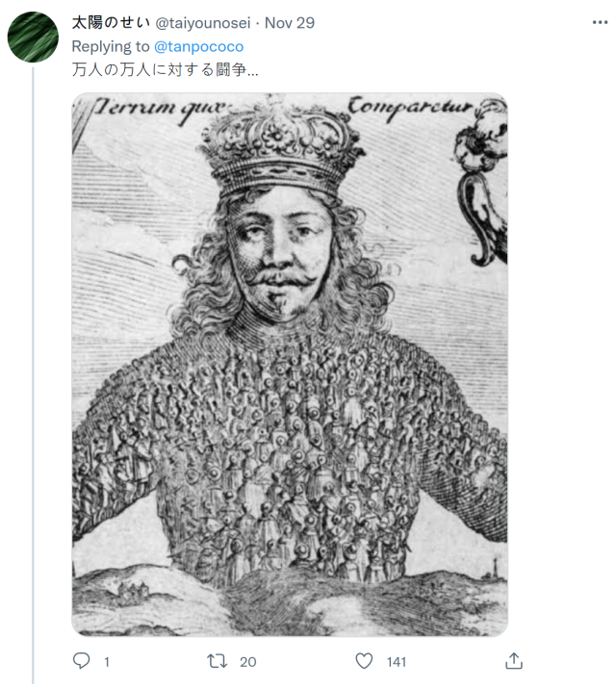Click the reply speech bubble icon
Screen dimensions: 616x689
[81, 660]
